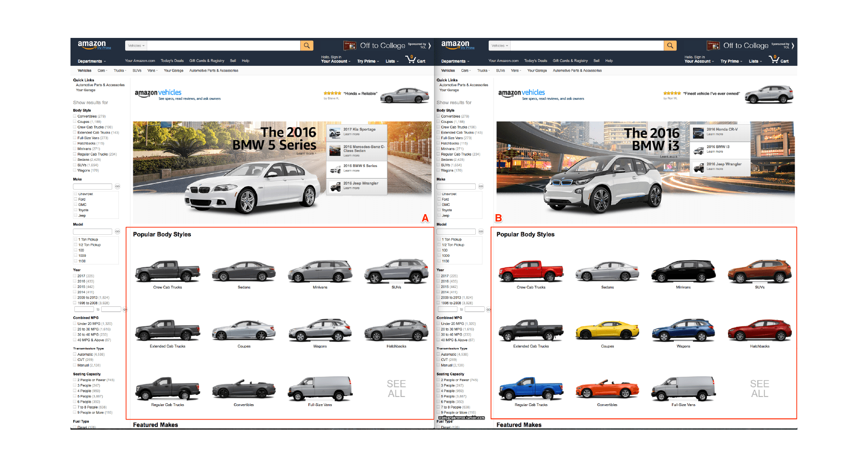The height and width of the screenshot is (468, 868).
Task: Select the Vehicles tab in the subnav
Action: [x=84, y=71]
